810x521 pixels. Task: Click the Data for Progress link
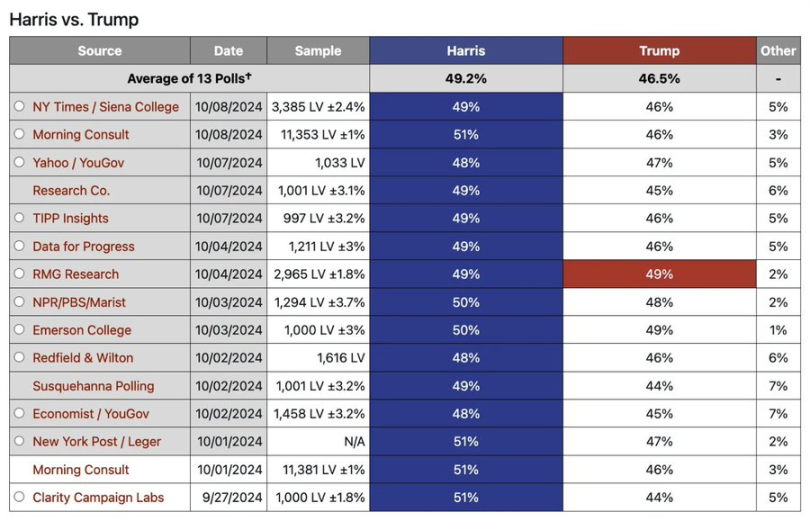coord(83,246)
